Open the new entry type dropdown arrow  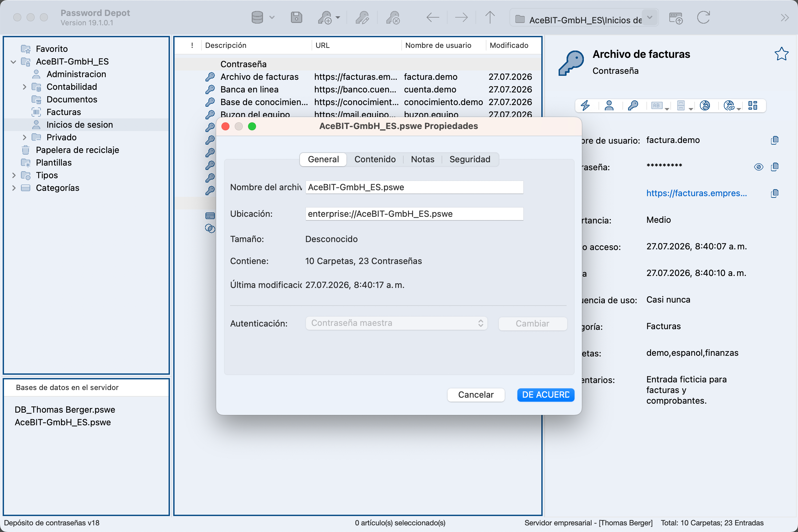[x=337, y=17]
